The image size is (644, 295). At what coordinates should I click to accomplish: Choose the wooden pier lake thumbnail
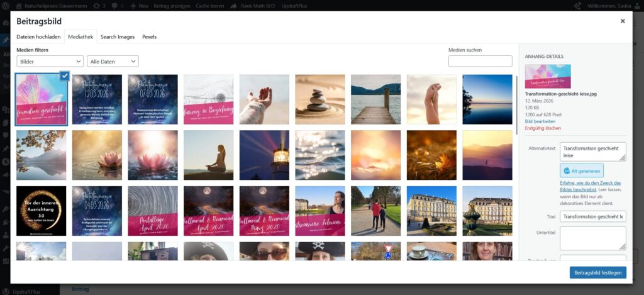pyautogui.click(x=375, y=99)
